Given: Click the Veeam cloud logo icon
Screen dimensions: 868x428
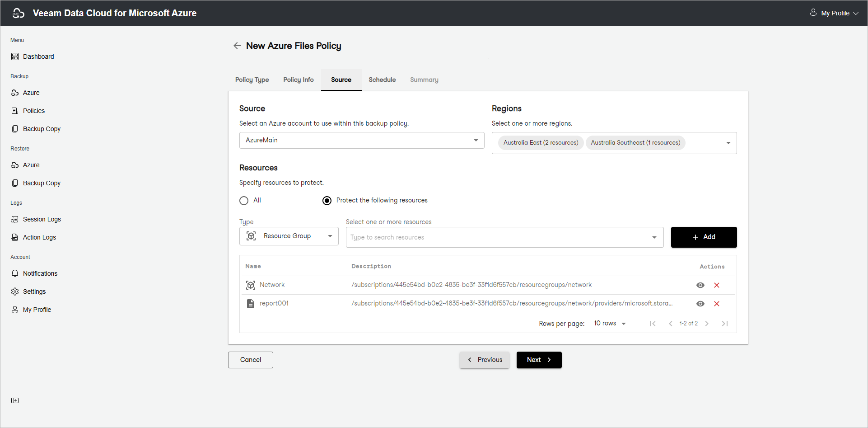Looking at the screenshot, I should pos(18,13).
